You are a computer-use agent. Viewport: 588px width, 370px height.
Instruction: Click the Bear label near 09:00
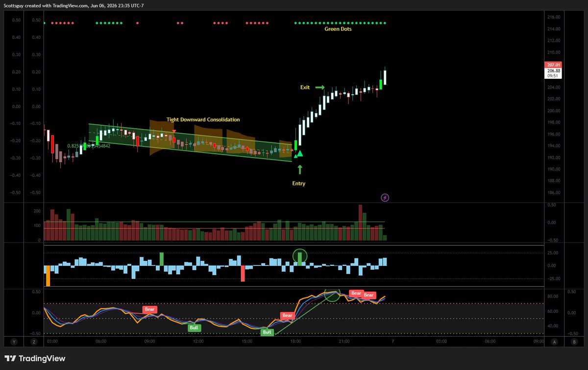coord(149,309)
